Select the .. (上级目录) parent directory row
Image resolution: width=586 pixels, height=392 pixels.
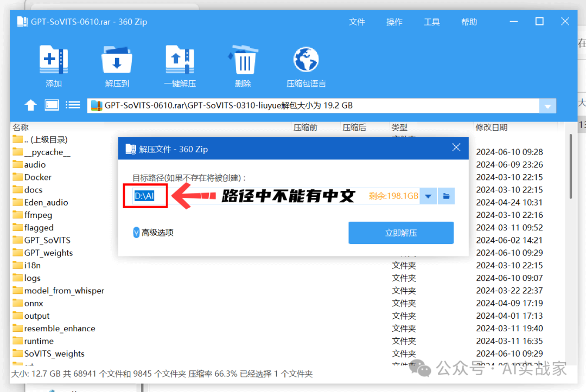40,139
